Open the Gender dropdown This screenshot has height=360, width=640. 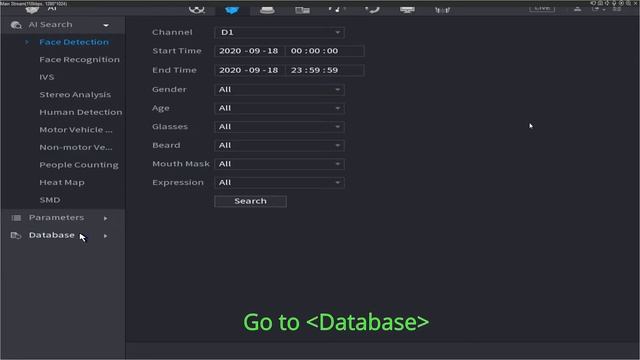279,89
